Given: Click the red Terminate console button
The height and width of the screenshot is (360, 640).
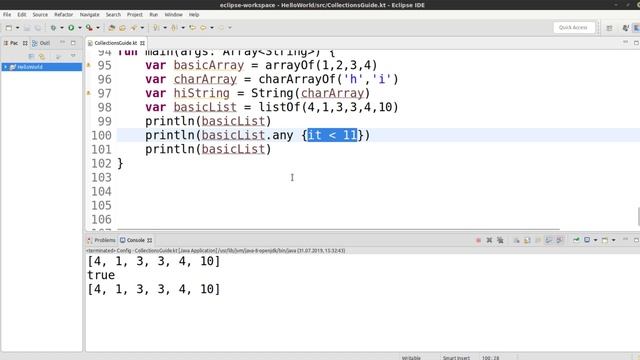Looking at the screenshot, I should pyautogui.click(x=478, y=240).
